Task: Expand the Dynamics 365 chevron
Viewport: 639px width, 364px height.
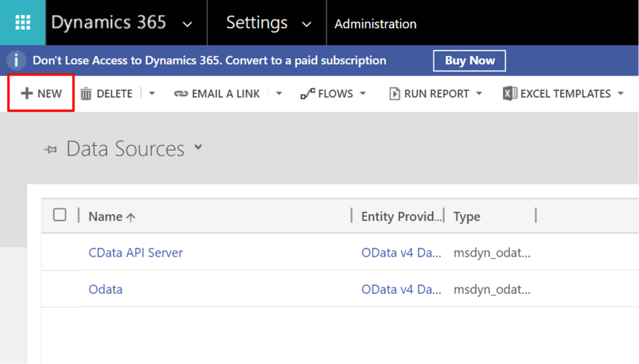Action: point(187,24)
